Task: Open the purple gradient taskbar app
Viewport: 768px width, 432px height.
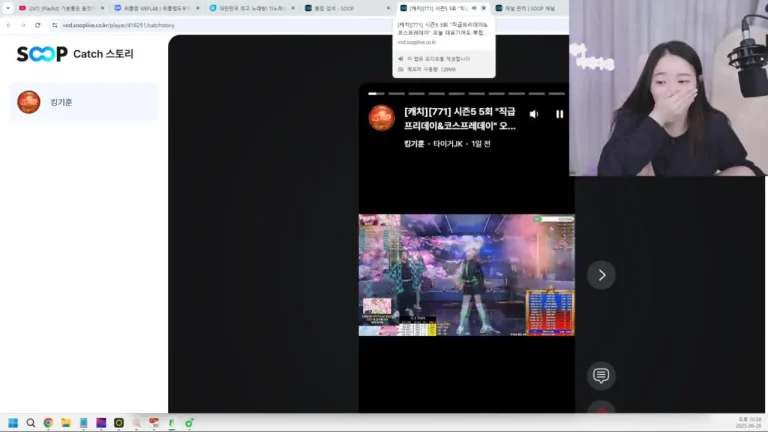Action: tap(101, 423)
